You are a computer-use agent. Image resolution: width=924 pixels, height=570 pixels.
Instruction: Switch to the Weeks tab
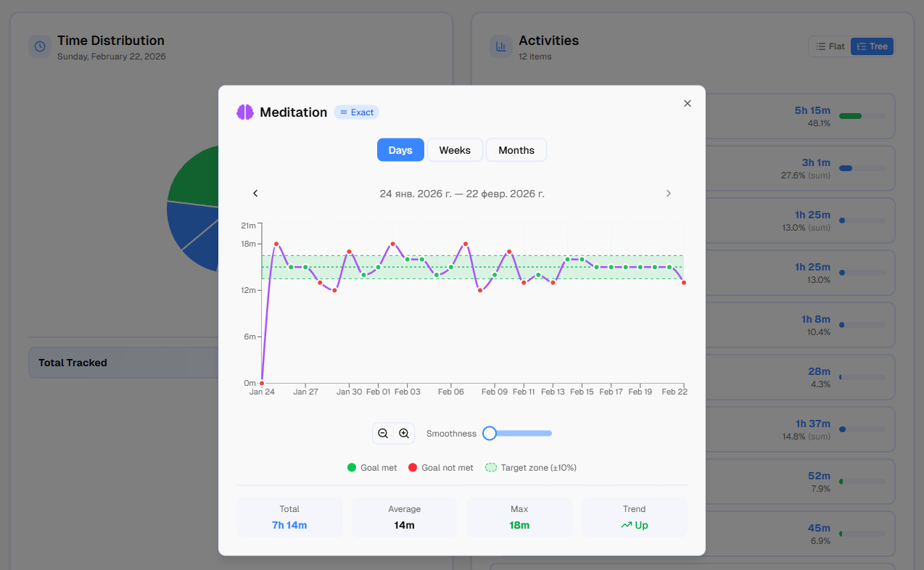pos(455,150)
